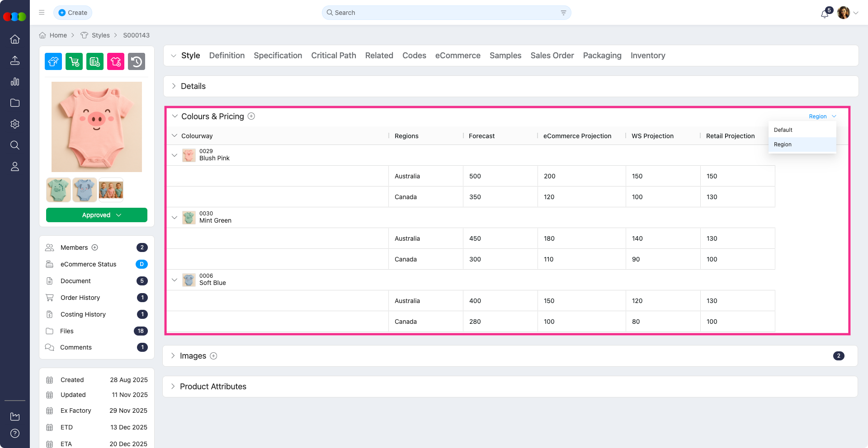Add a member using the plus icon
868x448 pixels.
tap(95, 247)
